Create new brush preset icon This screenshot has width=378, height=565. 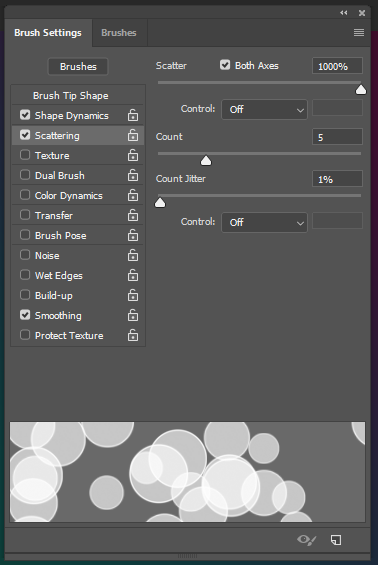coord(336,539)
